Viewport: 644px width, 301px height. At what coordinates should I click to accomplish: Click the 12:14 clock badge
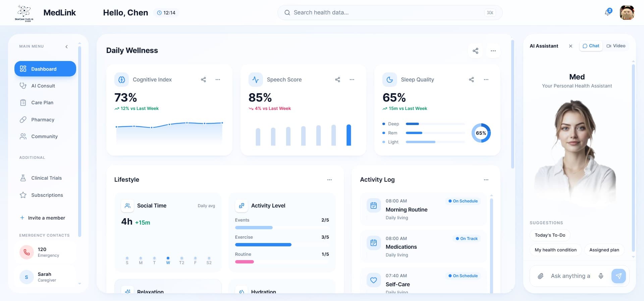pos(166,13)
